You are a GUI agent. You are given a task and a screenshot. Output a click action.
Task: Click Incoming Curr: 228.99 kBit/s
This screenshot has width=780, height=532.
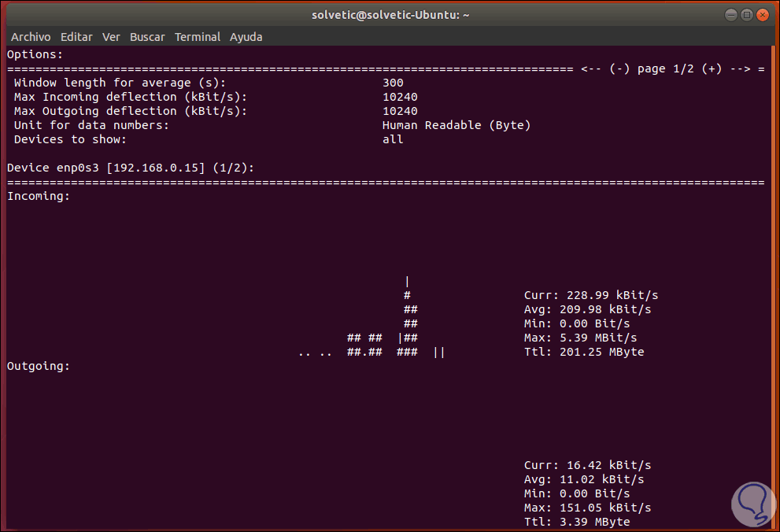coord(591,295)
